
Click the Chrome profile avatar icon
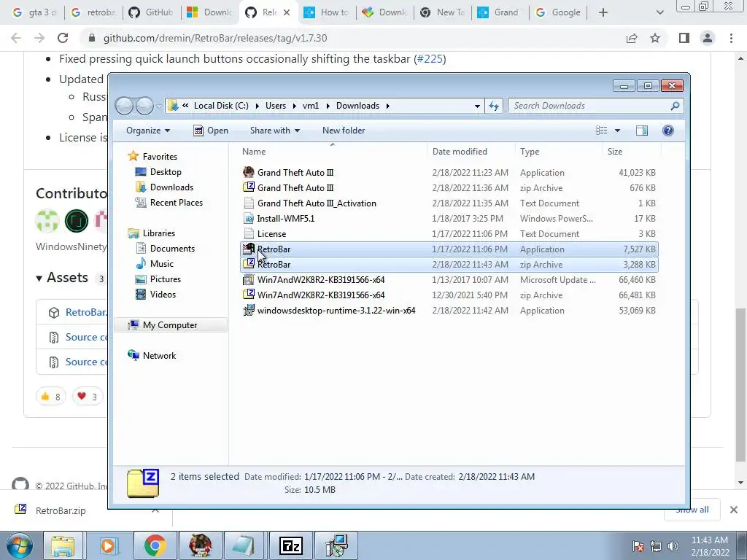708,38
